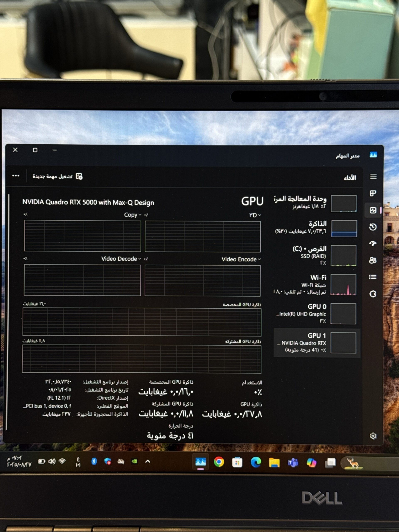399x532 pixels.
Task: Click the DirectX version (FL 12.1) value
Action: point(59,398)
